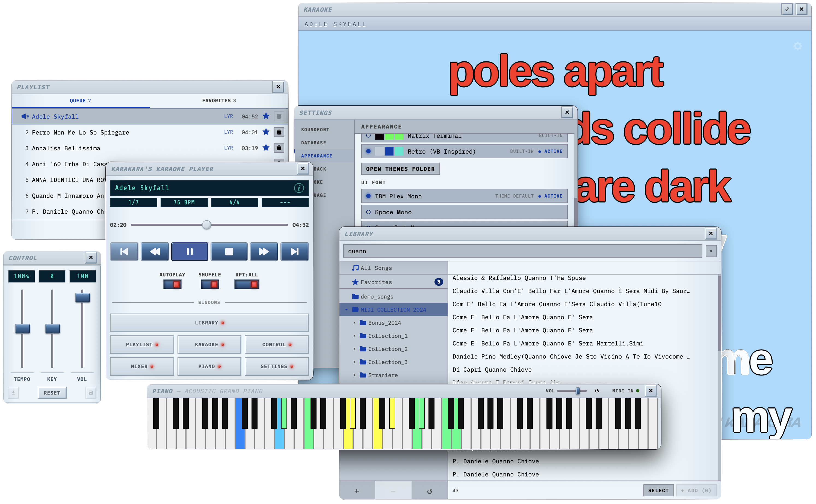This screenshot has height=504, width=816.
Task: Click the Select button in Library
Action: pos(658,491)
